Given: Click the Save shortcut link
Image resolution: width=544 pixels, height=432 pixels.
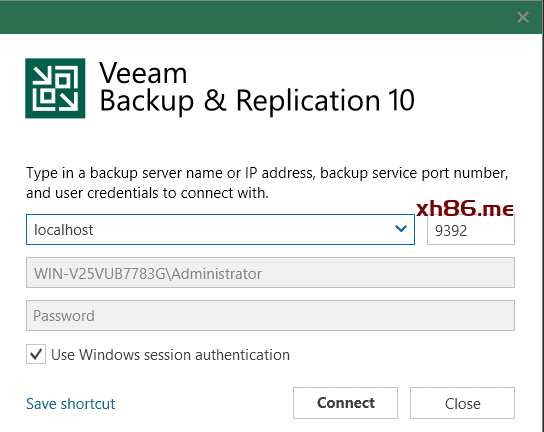Looking at the screenshot, I should click(x=71, y=404).
